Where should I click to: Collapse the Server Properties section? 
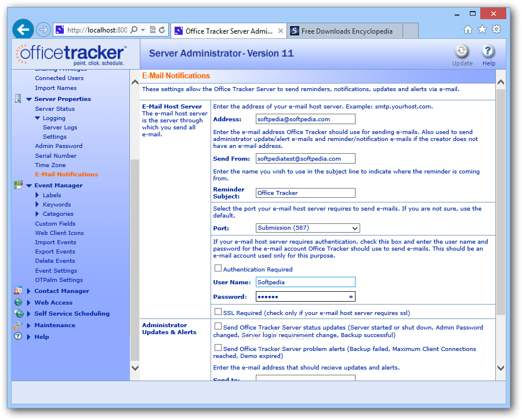pos(29,99)
